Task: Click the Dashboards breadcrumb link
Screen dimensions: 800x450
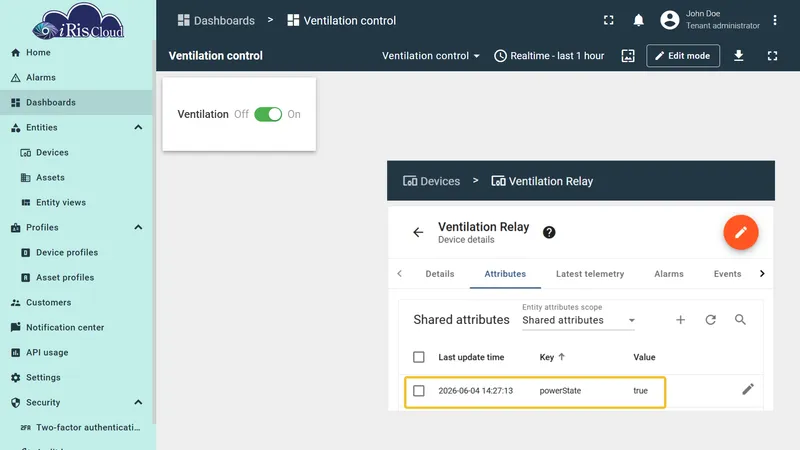Action: tap(216, 20)
